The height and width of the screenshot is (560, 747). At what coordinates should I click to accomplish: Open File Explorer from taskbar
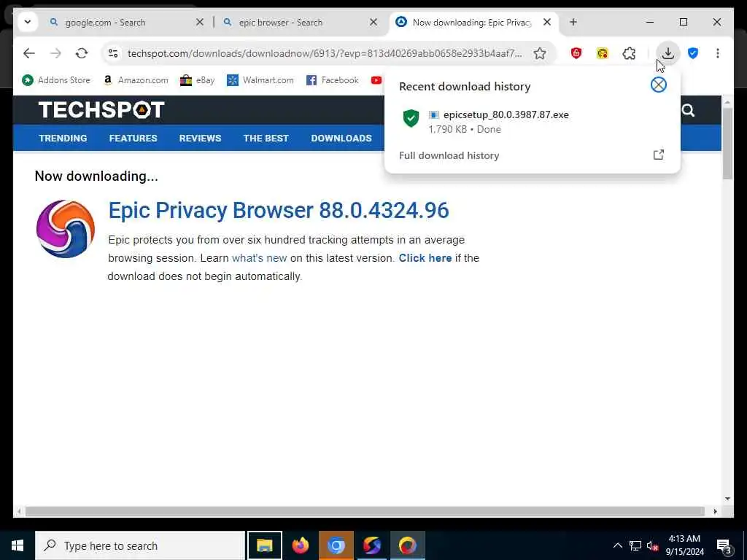264,545
